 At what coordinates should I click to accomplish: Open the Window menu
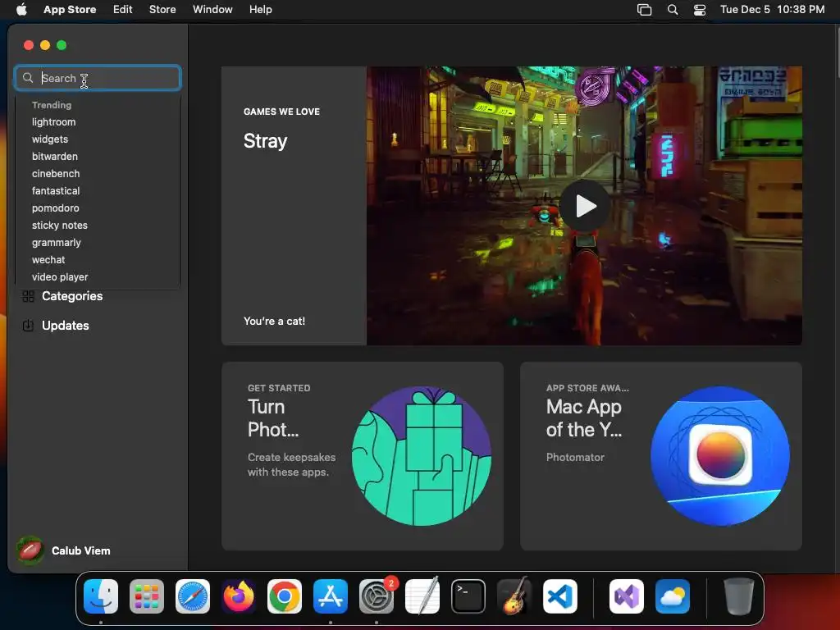(212, 10)
